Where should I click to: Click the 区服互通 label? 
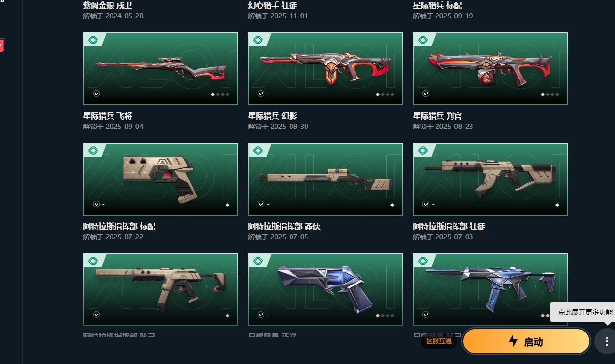(439, 341)
